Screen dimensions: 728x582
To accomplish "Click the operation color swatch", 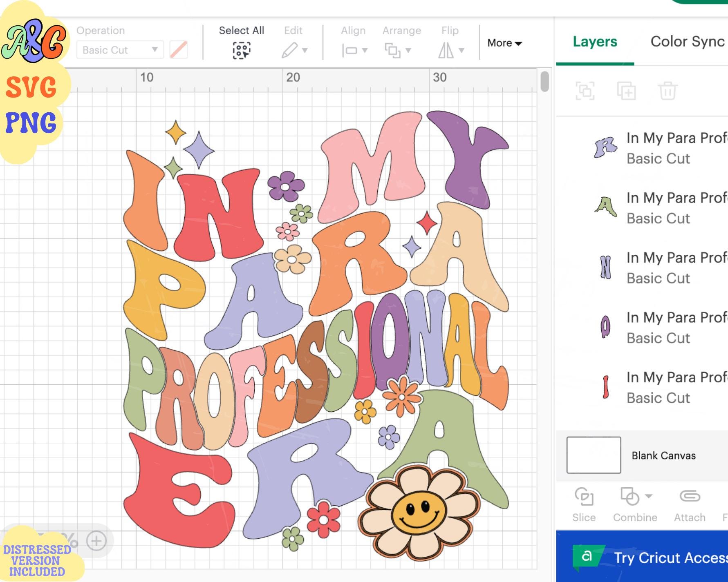I will coord(179,50).
